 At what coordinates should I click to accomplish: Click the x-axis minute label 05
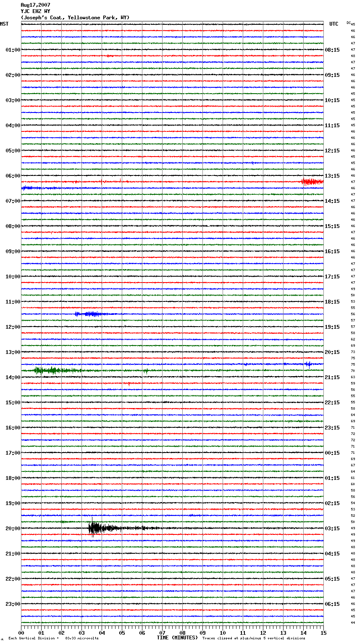(122, 633)
